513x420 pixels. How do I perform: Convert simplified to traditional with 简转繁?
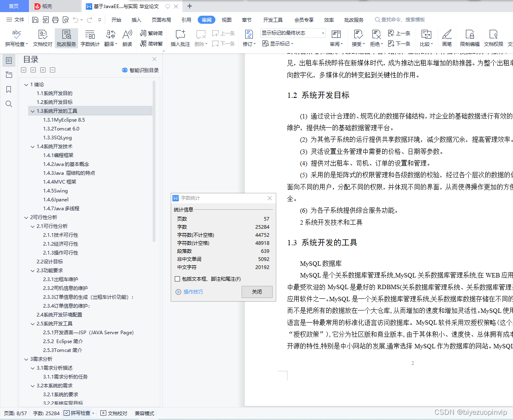pos(151,43)
